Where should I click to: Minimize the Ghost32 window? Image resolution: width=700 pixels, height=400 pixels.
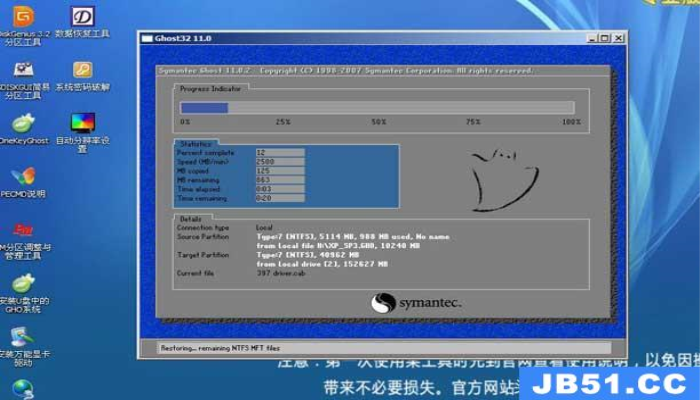[x=592, y=38]
